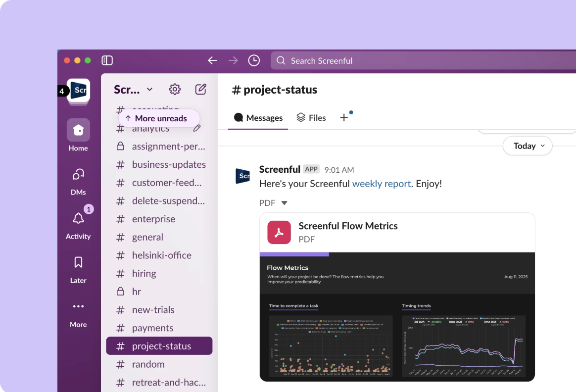The width and height of the screenshot is (576, 392).
Task: Open the Flow Metrics PDF preview
Action: pyautogui.click(x=397, y=317)
